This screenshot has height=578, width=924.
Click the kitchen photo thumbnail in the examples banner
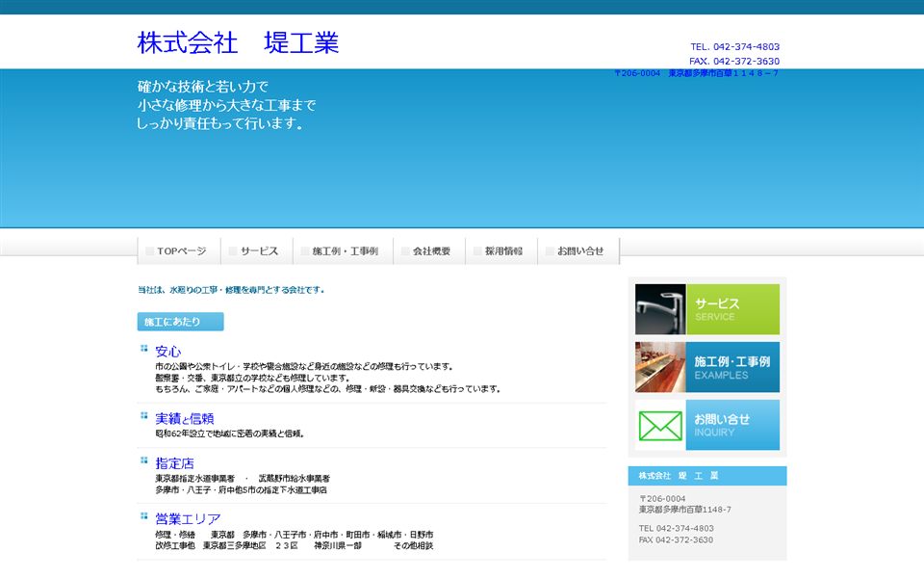click(660, 367)
